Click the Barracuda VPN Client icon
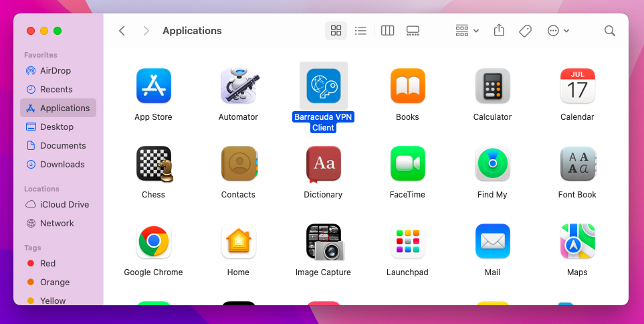 [324, 86]
